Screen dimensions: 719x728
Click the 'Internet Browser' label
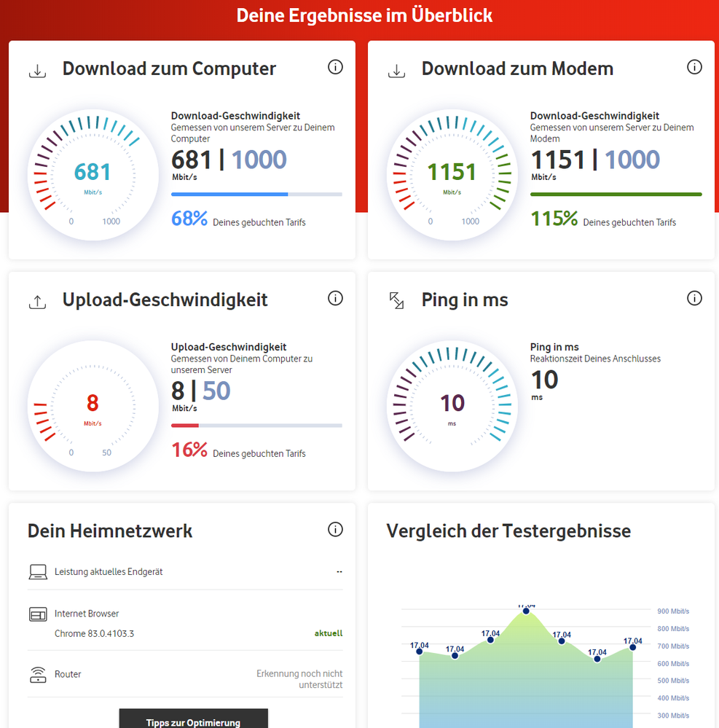click(x=87, y=614)
